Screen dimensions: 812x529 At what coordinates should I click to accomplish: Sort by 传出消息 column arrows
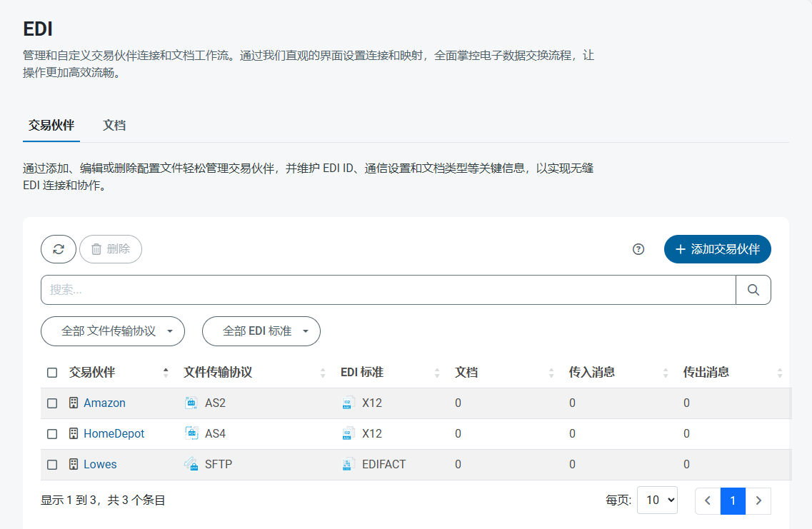point(779,372)
